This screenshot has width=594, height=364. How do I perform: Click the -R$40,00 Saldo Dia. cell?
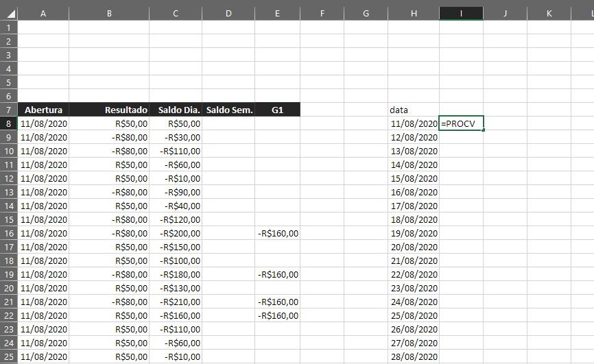coord(176,206)
